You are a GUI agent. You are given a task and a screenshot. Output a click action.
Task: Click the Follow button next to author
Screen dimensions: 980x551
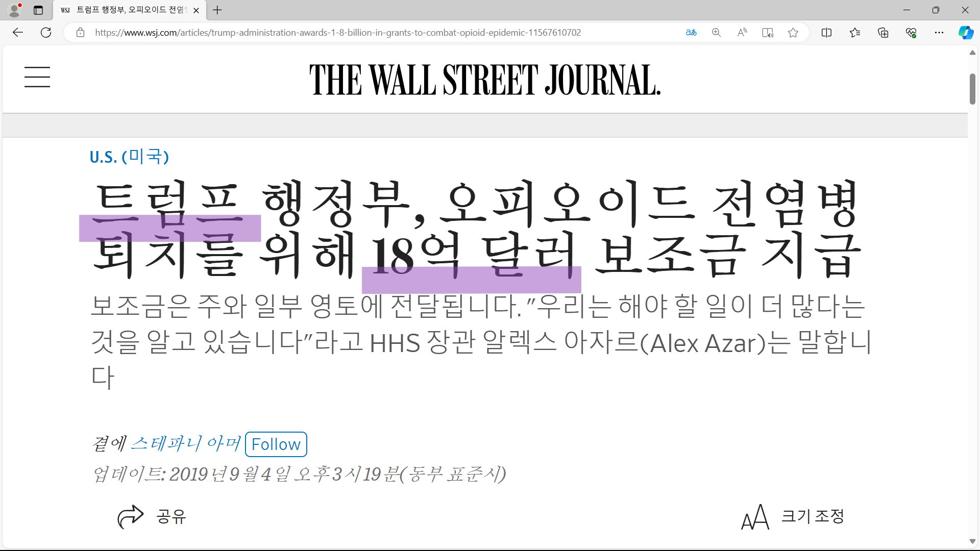pyautogui.click(x=276, y=444)
